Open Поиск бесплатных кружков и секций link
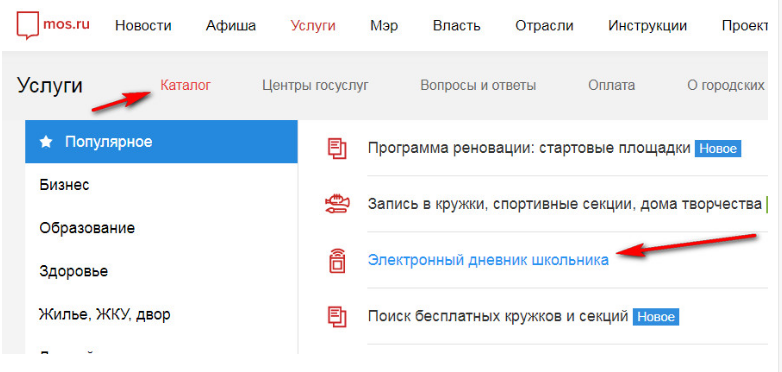Image resolution: width=782 pixels, height=372 pixels. (498, 316)
